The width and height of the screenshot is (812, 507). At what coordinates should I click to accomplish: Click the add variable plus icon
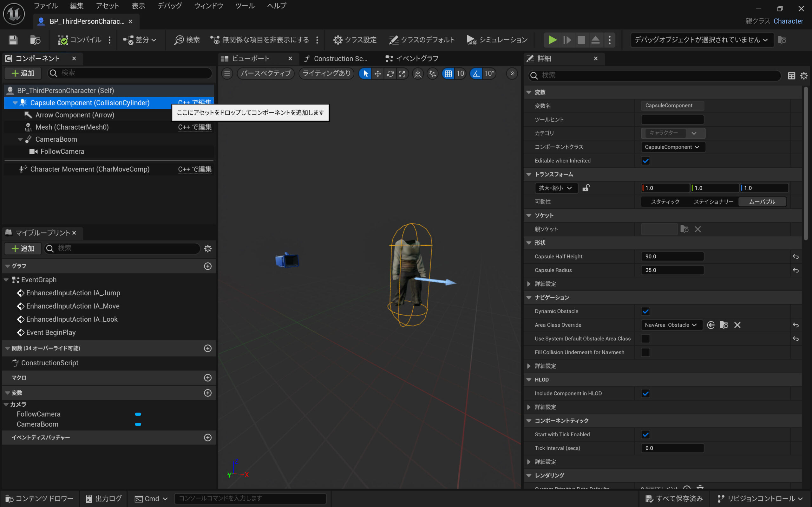click(x=208, y=393)
